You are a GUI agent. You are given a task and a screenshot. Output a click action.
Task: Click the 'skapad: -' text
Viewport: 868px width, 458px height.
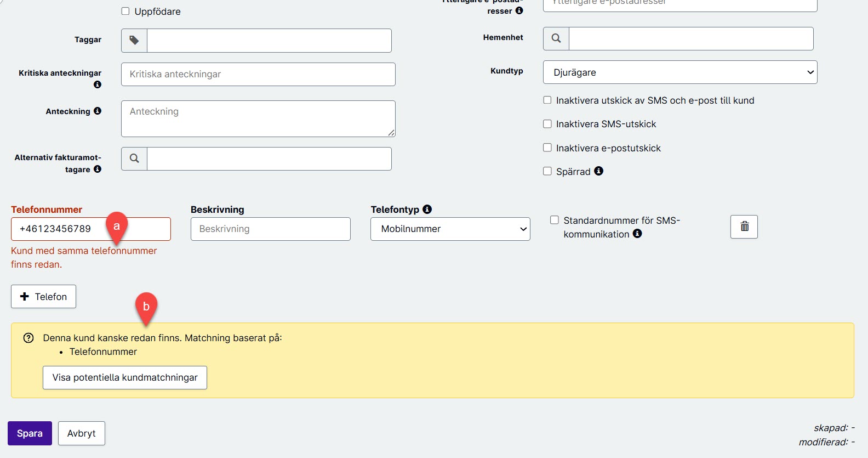point(834,428)
